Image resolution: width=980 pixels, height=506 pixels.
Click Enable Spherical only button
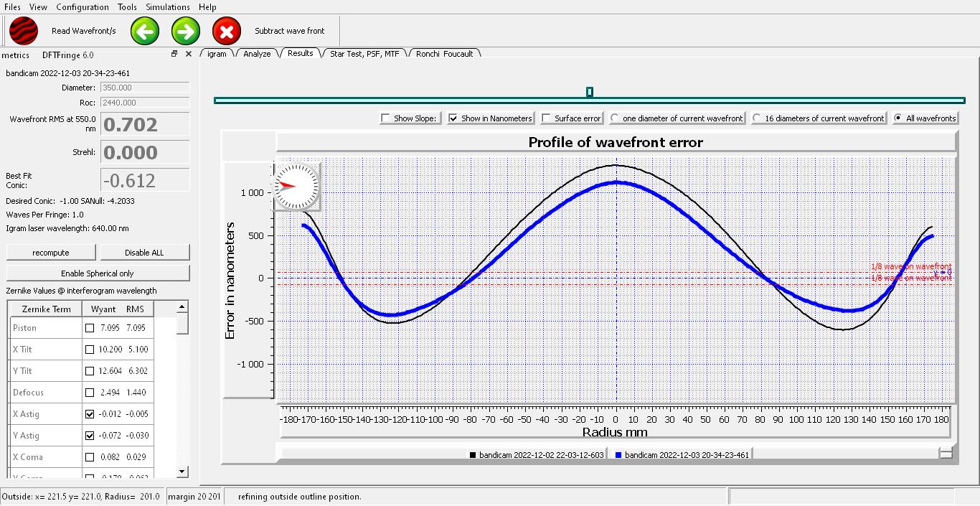[98, 273]
